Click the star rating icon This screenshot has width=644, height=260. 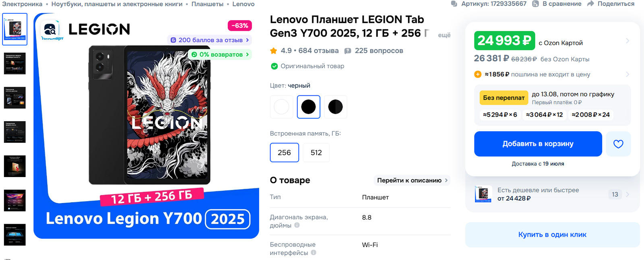click(274, 51)
